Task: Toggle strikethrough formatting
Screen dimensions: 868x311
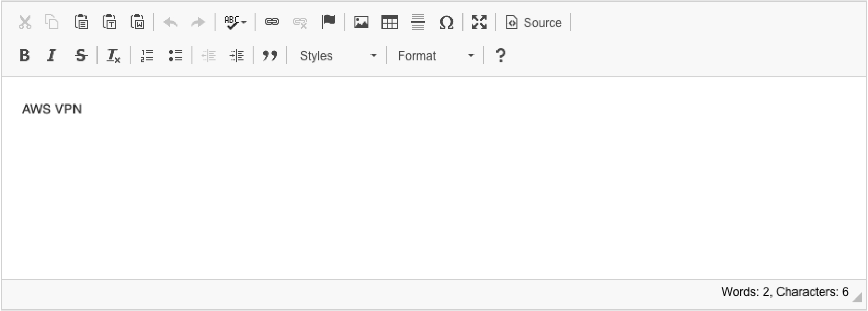Action: pyautogui.click(x=81, y=56)
